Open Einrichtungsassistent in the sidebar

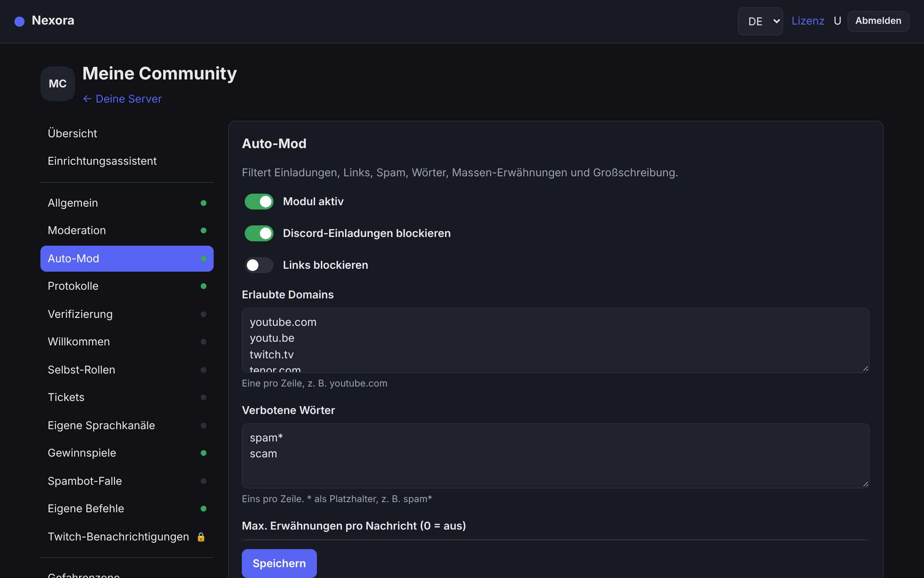tap(127, 161)
